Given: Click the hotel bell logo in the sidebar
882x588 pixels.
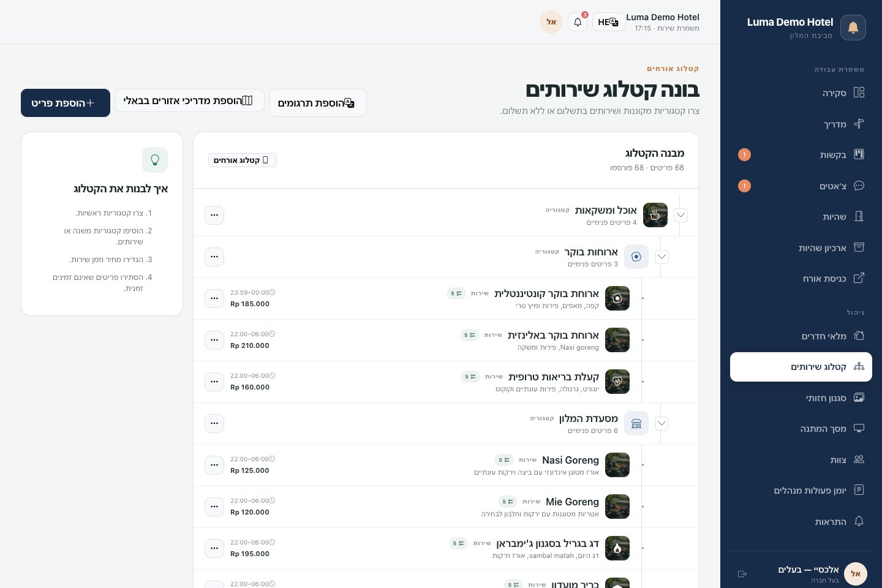Looking at the screenshot, I should [853, 28].
